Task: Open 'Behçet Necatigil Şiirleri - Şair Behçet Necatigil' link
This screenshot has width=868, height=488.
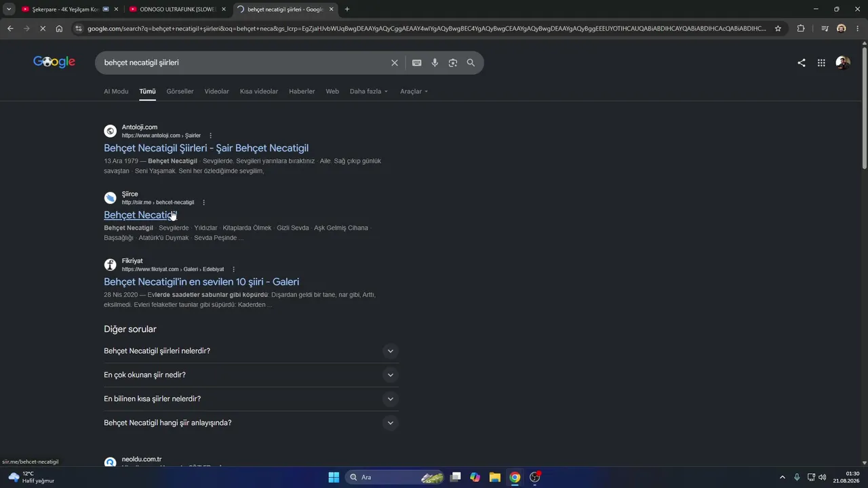Action: [x=206, y=148]
